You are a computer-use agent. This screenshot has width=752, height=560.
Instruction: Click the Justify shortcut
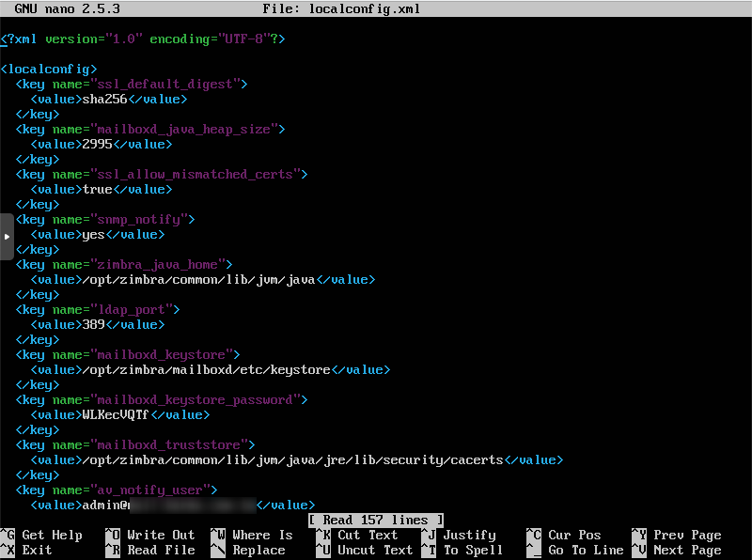(x=459, y=535)
